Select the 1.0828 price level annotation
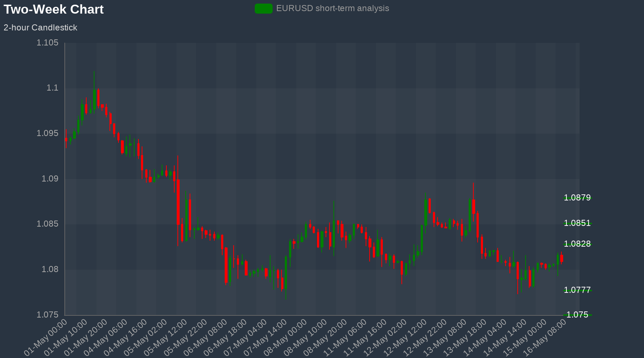Screen dimensions: 644x358 pos(577,244)
